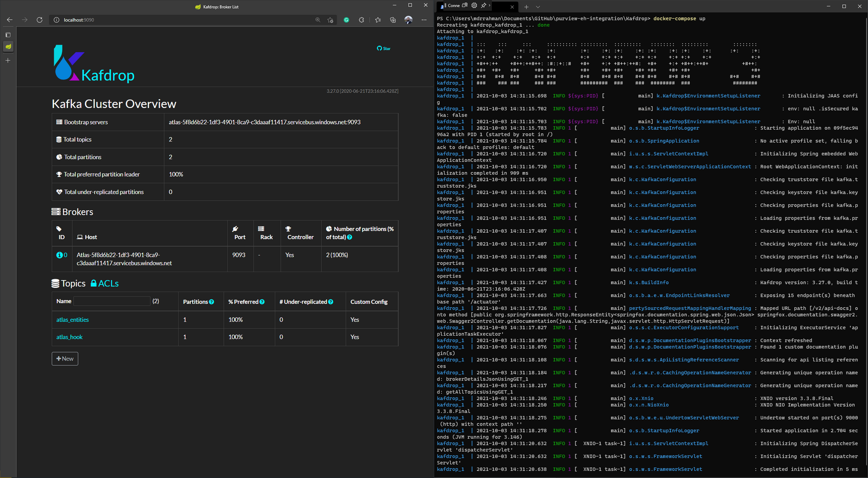This screenshot has height=478, width=868.
Task: Open the vertical tab actions menu
Action: (8, 35)
